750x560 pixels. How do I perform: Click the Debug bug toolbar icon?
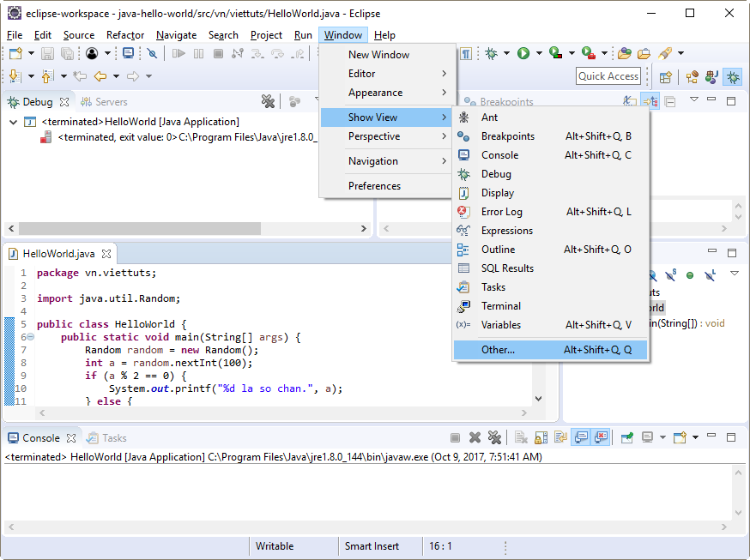[491, 53]
